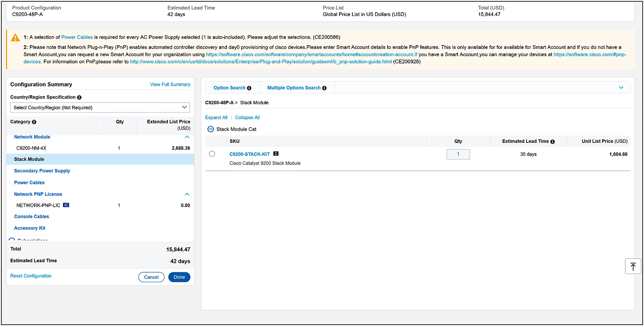Open the Option Search tab
Image resolution: width=644 pixels, height=326 pixels.
pos(229,88)
